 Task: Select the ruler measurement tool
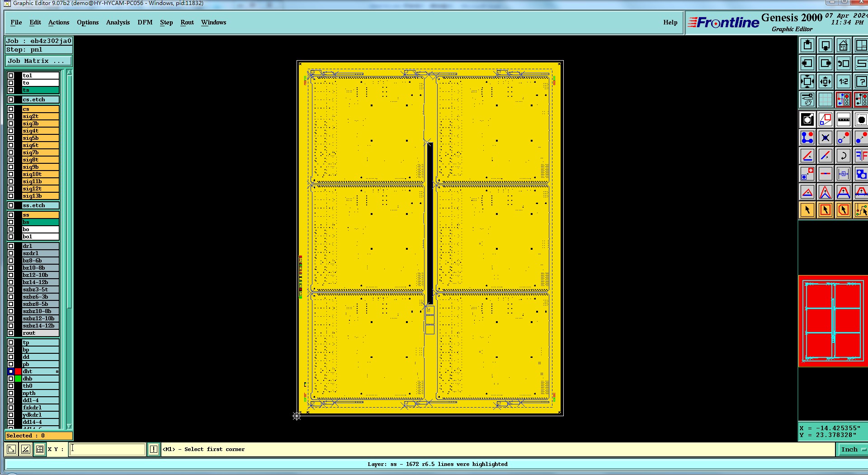click(844, 119)
